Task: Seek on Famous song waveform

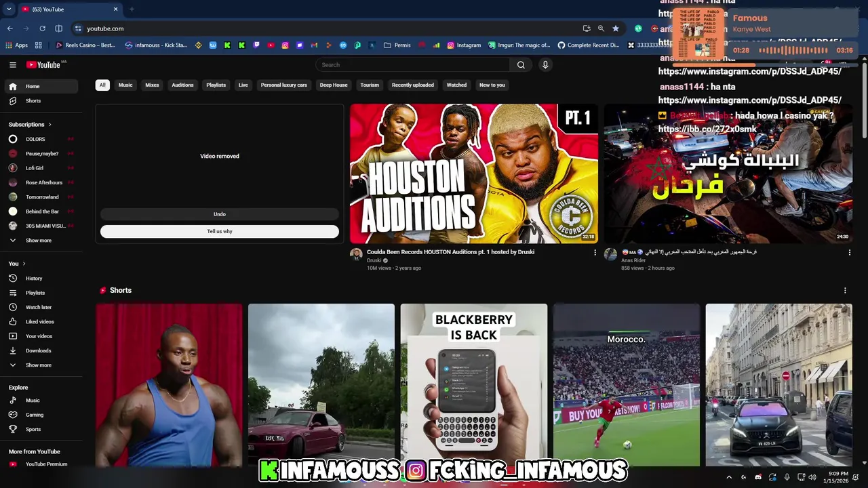Action: point(793,51)
